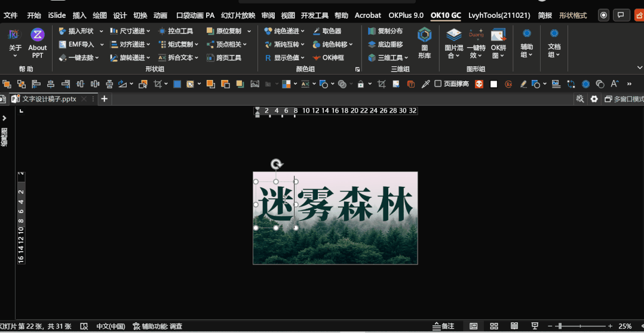Click 辅助功能: 调查 in status bar
Viewport: 644px width, 333px height.
coord(157,326)
